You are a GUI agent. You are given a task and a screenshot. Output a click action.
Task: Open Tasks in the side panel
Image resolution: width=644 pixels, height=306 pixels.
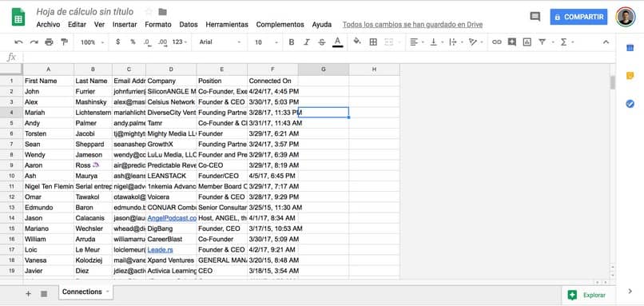click(x=630, y=104)
